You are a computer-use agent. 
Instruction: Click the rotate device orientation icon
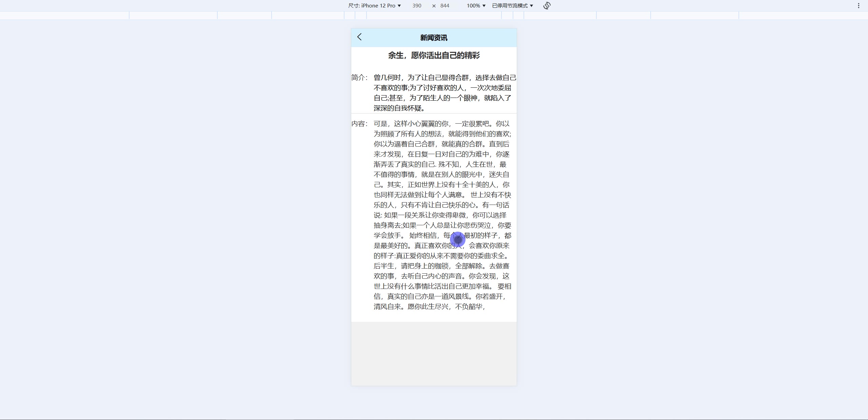(x=547, y=6)
